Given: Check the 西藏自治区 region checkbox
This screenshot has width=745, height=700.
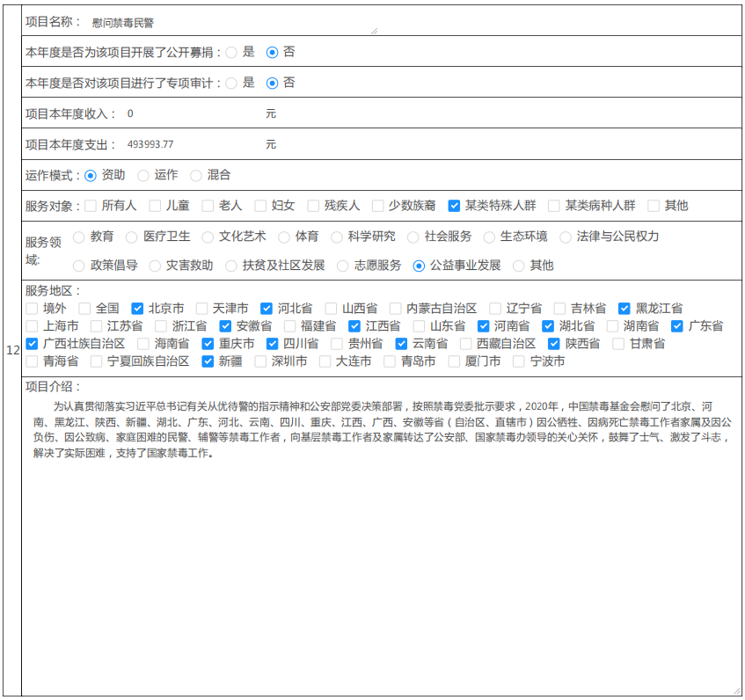Looking at the screenshot, I should pyautogui.click(x=466, y=344).
